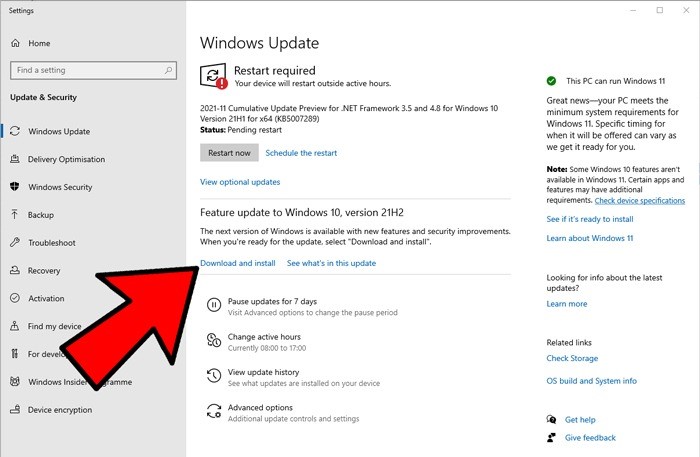Viewport: 700px width, 457px height.
Task: Open Device encryption settings
Action: coord(60,410)
